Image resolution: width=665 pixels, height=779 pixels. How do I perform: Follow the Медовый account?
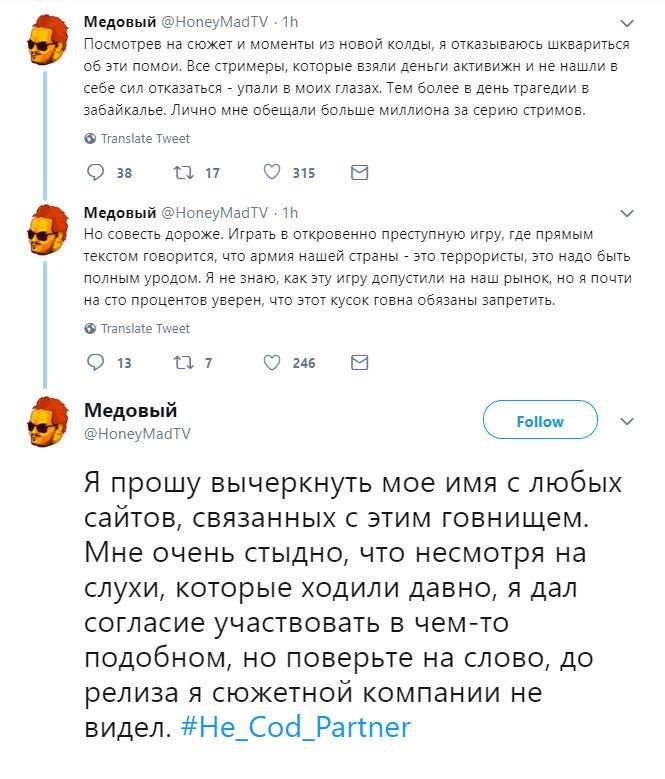pyautogui.click(x=540, y=422)
